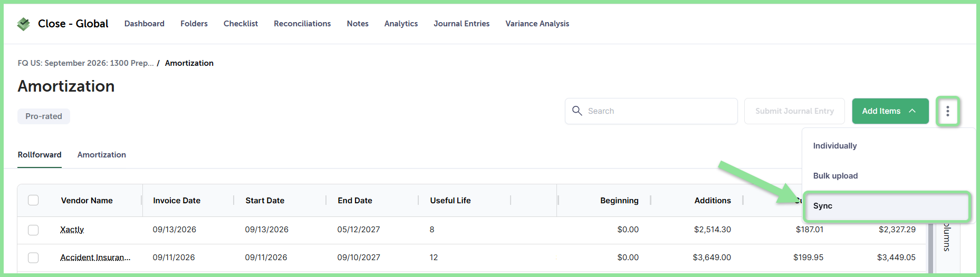Image resolution: width=980 pixels, height=277 pixels.
Task: Click the end date 09/10/2027 cell
Action: coord(359,258)
